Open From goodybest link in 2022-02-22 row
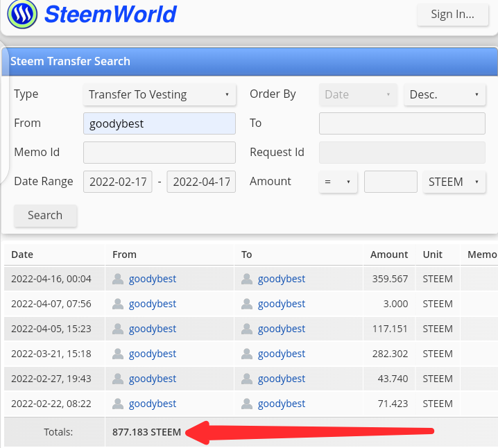498x448 pixels. pyautogui.click(x=153, y=404)
